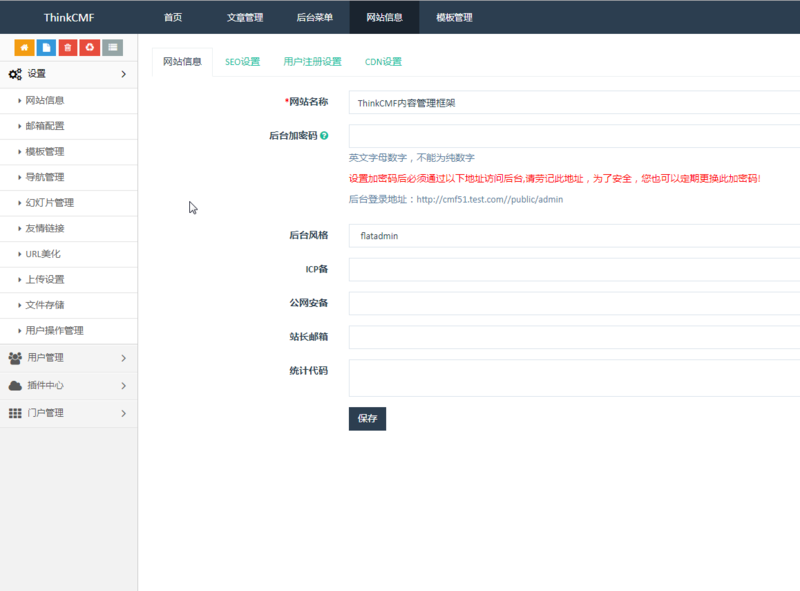The image size is (800, 591).
Task: Expand the 门户管理 section chevron
Action: (x=123, y=413)
